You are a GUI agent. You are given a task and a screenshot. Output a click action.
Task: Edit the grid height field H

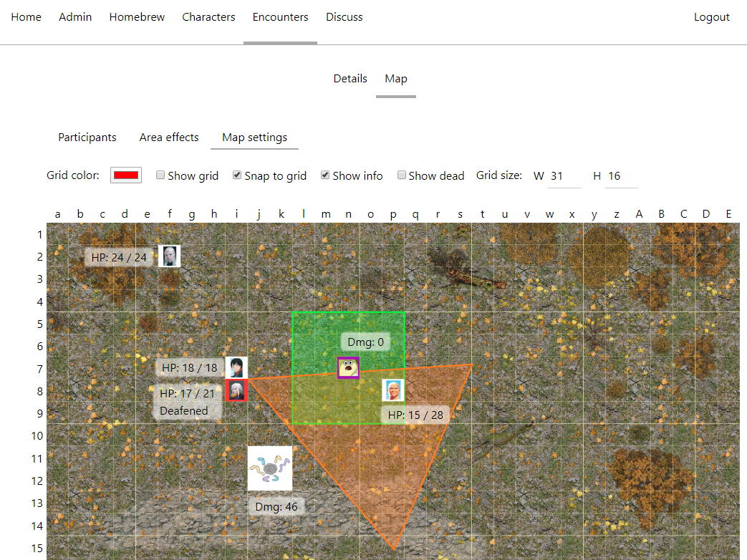(x=621, y=176)
